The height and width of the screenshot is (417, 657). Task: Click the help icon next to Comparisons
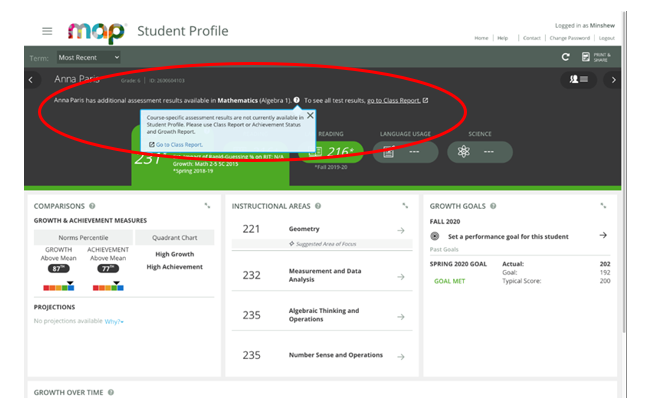point(91,206)
